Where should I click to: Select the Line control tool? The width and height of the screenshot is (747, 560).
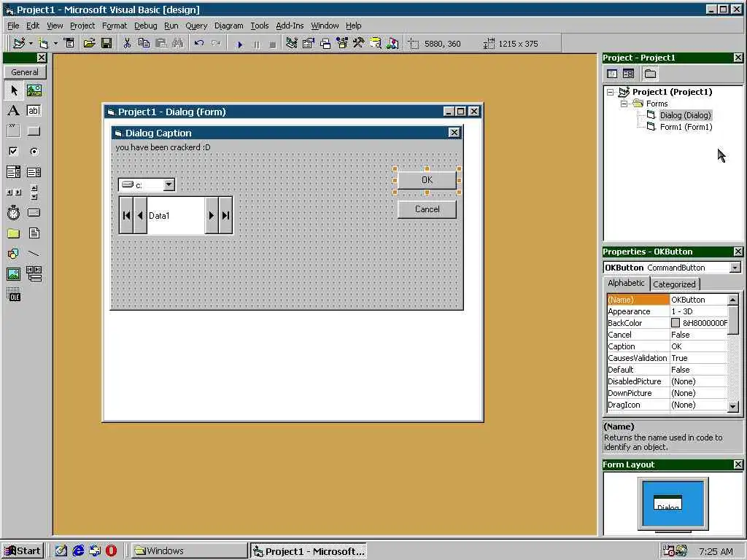(x=34, y=253)
